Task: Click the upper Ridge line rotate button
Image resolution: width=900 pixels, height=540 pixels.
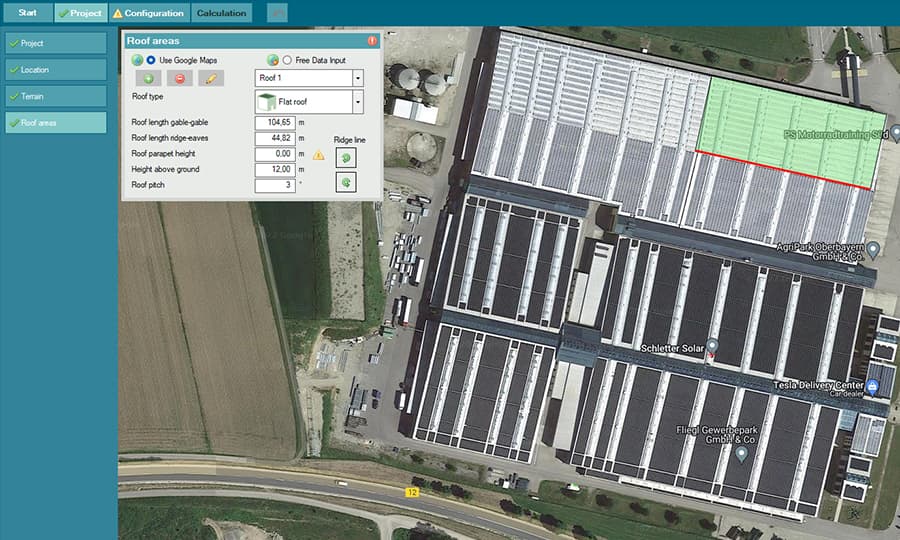Action: [345, 157]
